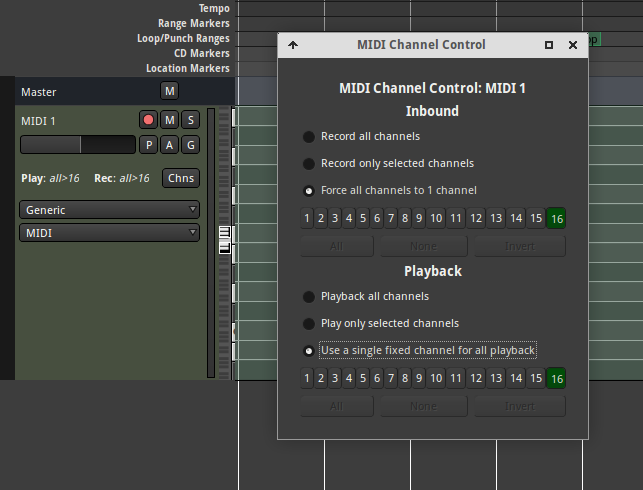Arm the MIDI 1 track record button
Viewport: 643px width, 490px height.
click(x=149, y=120)
